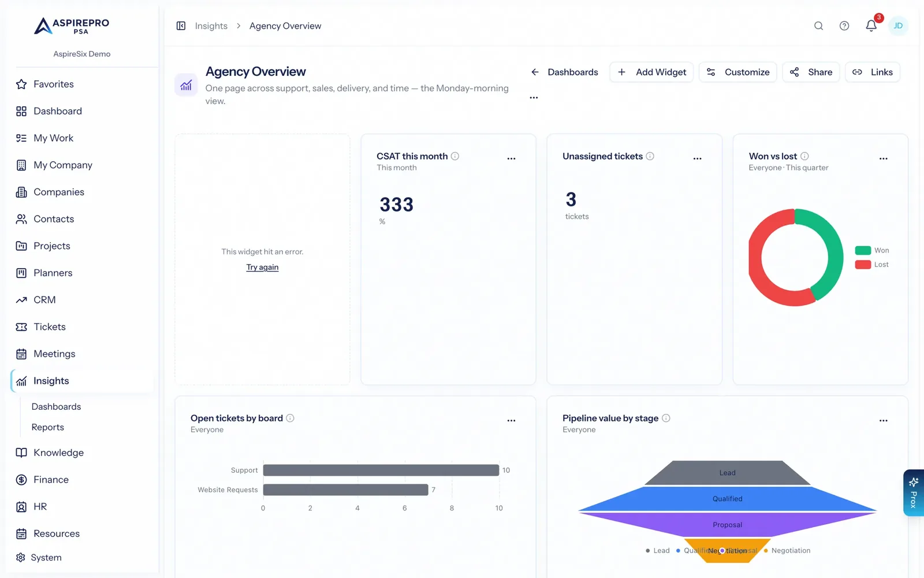
Task: Open Unassigned tickets widget options menu
Action: pyautogui.click(x=697, y=158)
